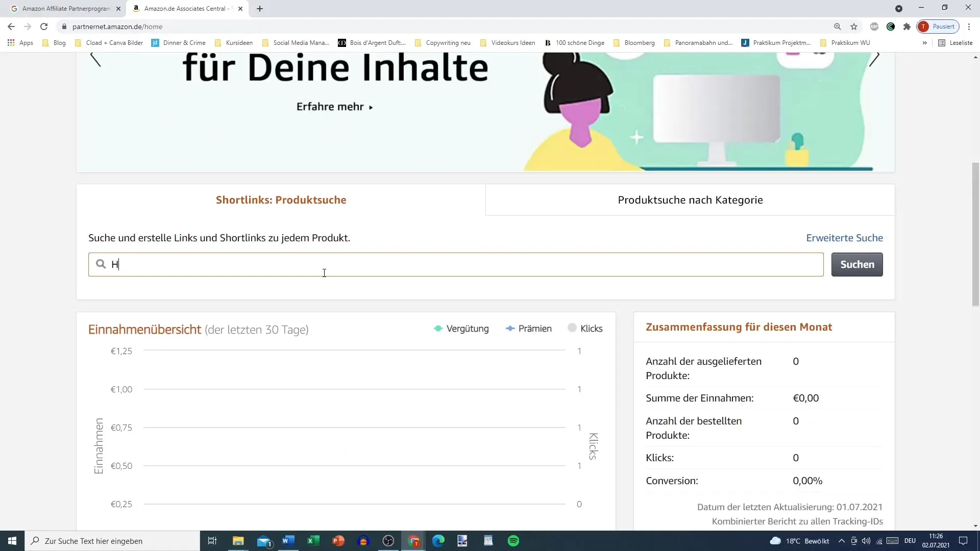Toggle the Prämien chart legend
Viewport: 980px width, 551px height.
click(x=528, y=329)
